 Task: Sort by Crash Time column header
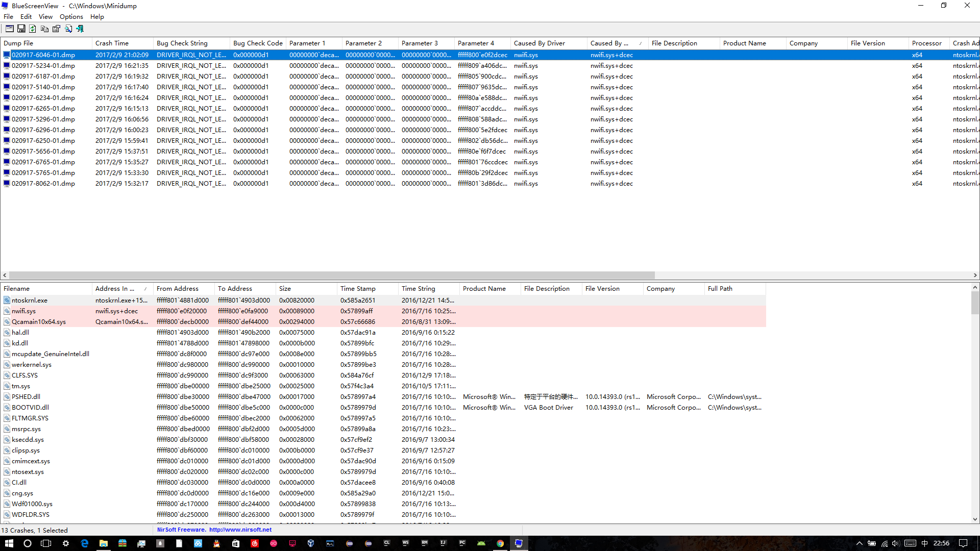(x=122, y=43)
